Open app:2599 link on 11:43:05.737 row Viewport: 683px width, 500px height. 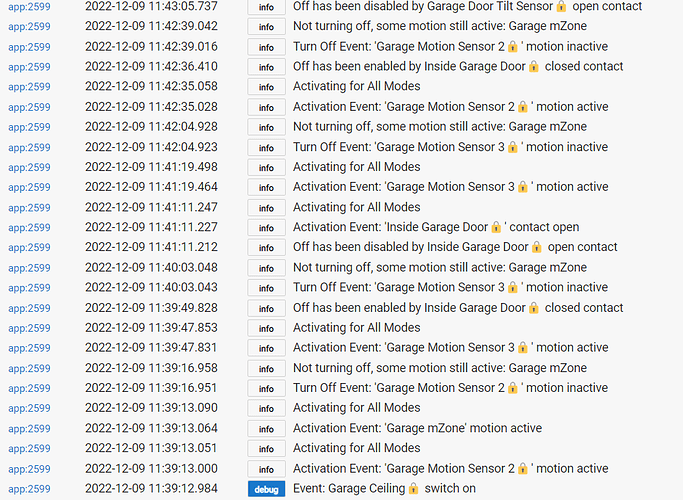(x=30, y=7)
